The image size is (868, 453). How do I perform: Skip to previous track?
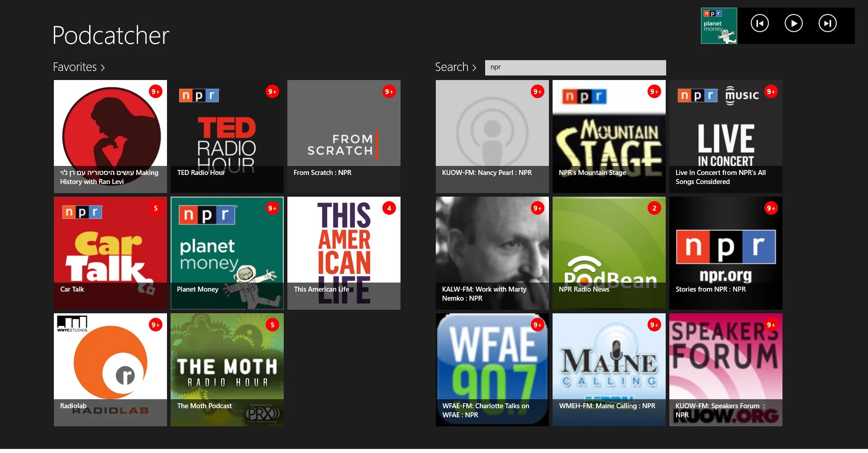pos(759,24)
